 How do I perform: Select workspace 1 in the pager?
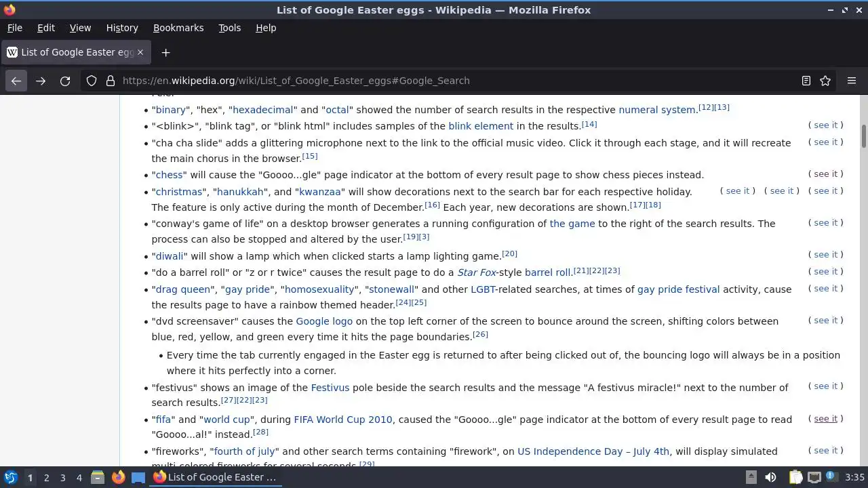(x=30, y=477)
